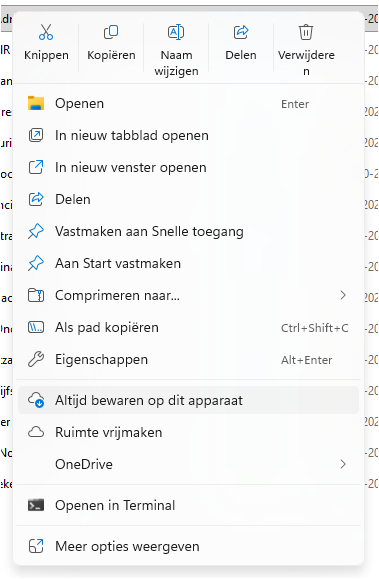
Task: Choose Openen from the context menu
Action: point(188,103)
